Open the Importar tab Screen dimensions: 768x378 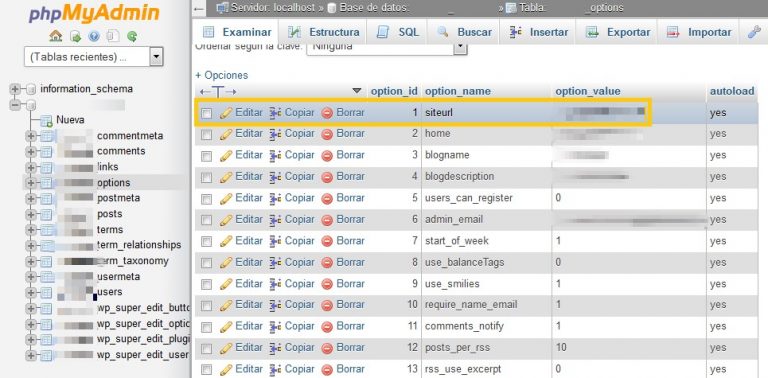(x=698, y=32)
